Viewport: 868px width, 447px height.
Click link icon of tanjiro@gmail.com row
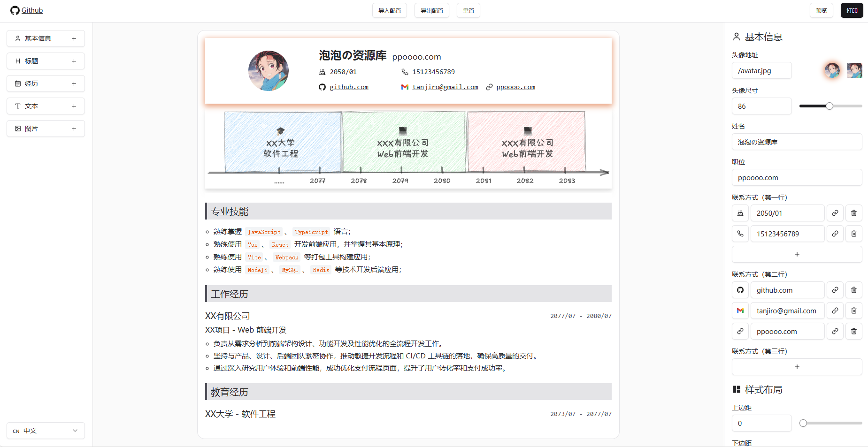tap(835, 311)
